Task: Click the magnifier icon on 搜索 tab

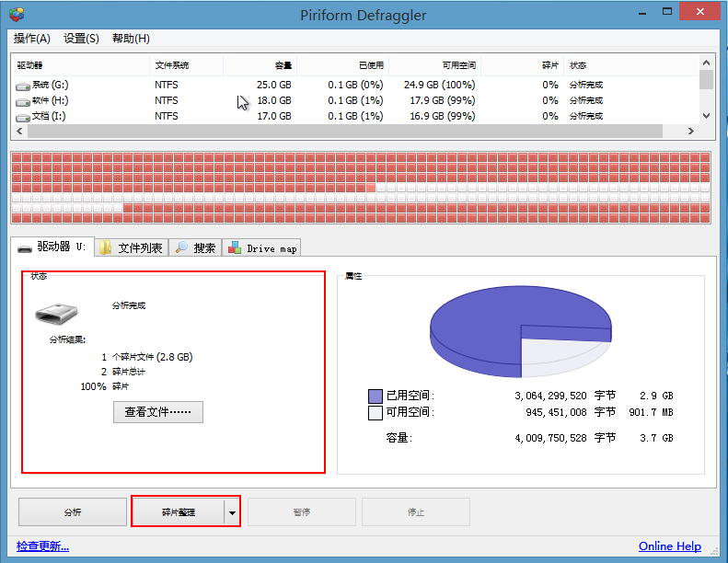Action: tap(181, 247)
